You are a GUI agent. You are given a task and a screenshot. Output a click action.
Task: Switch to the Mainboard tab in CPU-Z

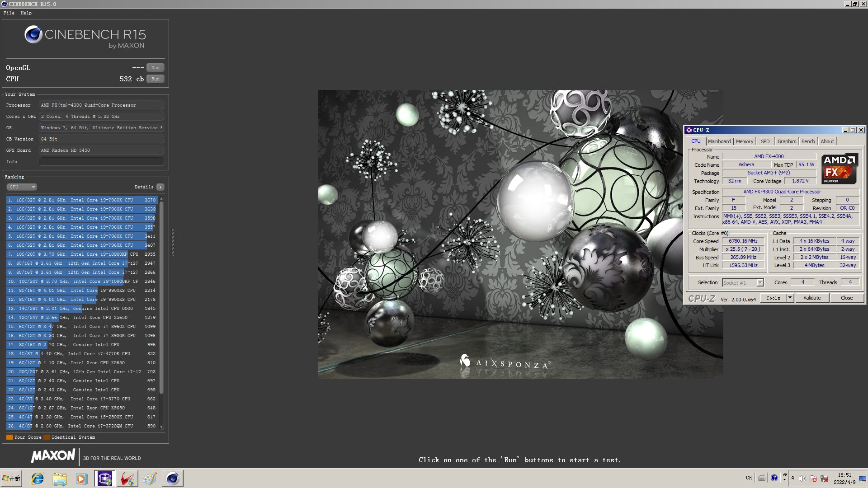(x=719, y=141)
